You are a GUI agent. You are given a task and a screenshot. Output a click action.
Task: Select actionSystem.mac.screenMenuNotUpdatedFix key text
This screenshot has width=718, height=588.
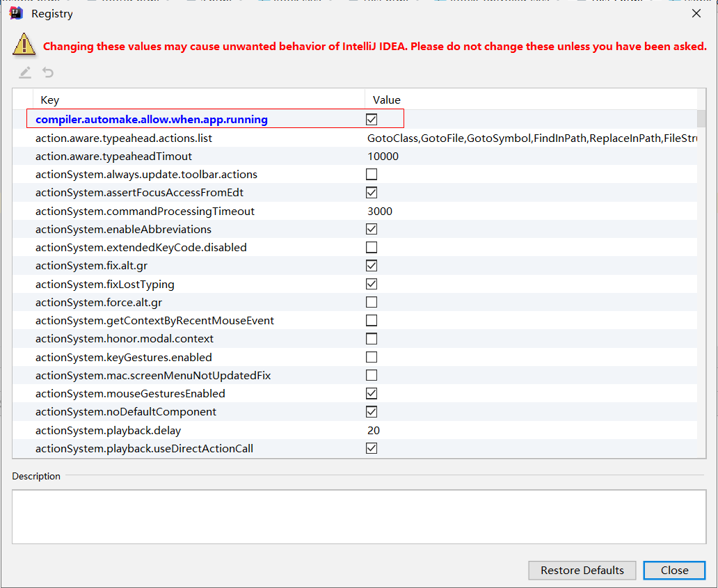(153, 376)
